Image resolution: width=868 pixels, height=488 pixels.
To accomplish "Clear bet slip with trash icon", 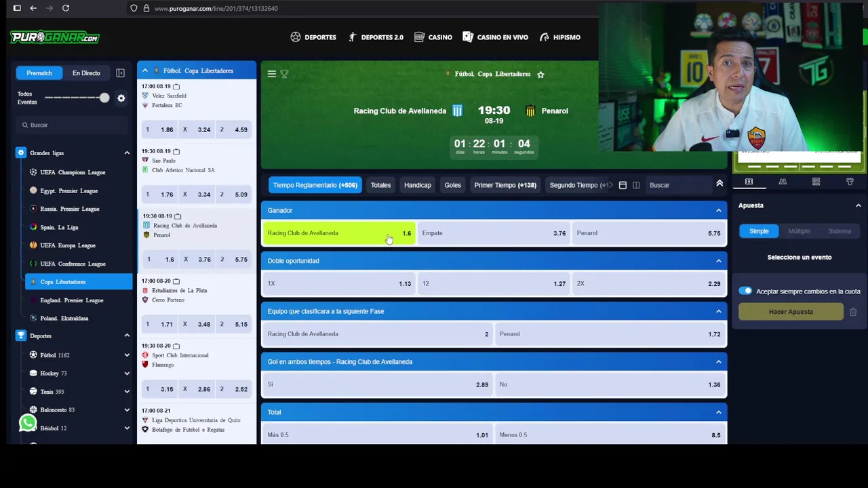I will pyautogui.click(x=853, y=312).
